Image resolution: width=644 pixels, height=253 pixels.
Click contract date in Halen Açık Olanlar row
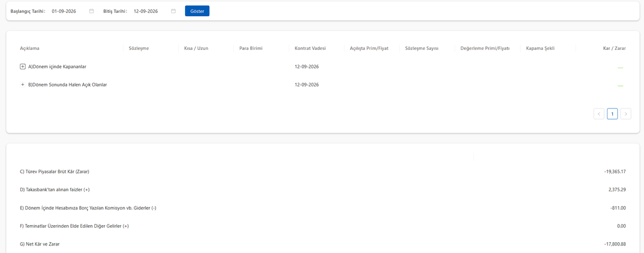(307, 85)
